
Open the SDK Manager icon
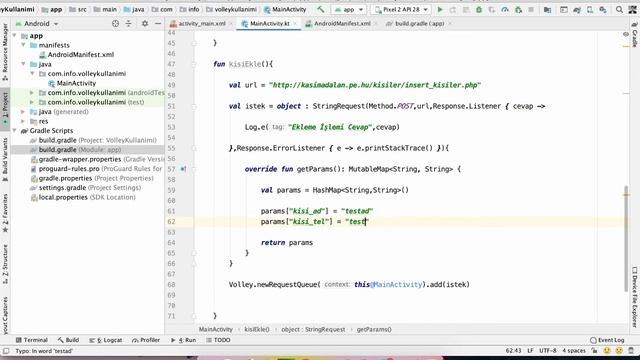tap(603, 9)
